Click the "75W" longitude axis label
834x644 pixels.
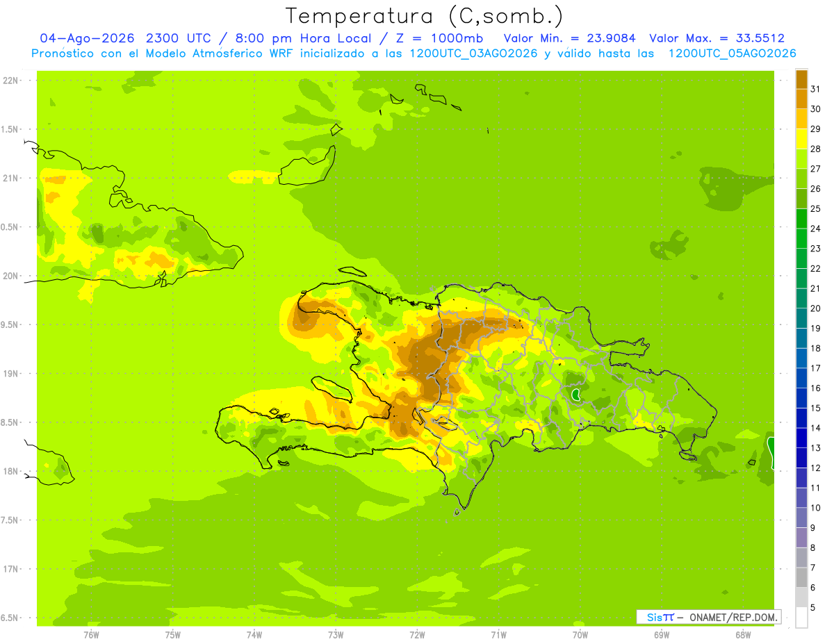pos(173,635)
